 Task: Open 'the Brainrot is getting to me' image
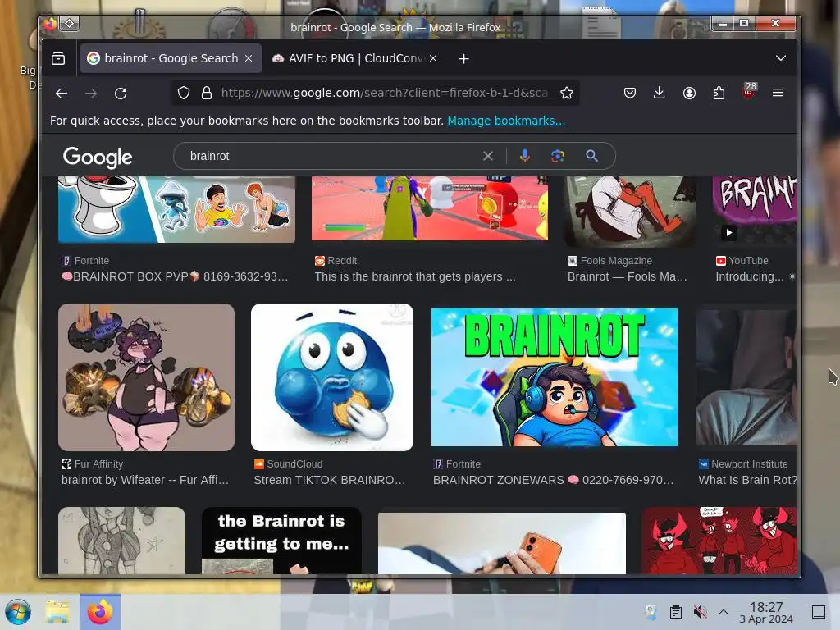click(x=281, y=541)
